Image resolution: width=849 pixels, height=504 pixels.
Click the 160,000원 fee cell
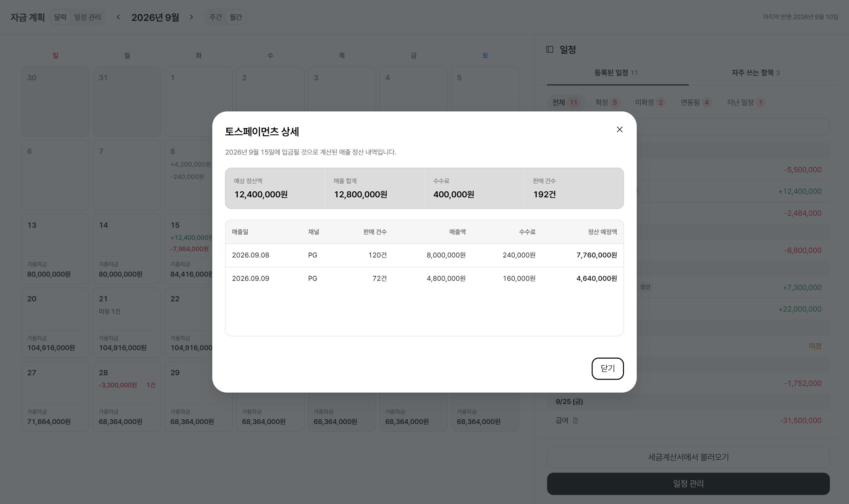pos(519,278)
